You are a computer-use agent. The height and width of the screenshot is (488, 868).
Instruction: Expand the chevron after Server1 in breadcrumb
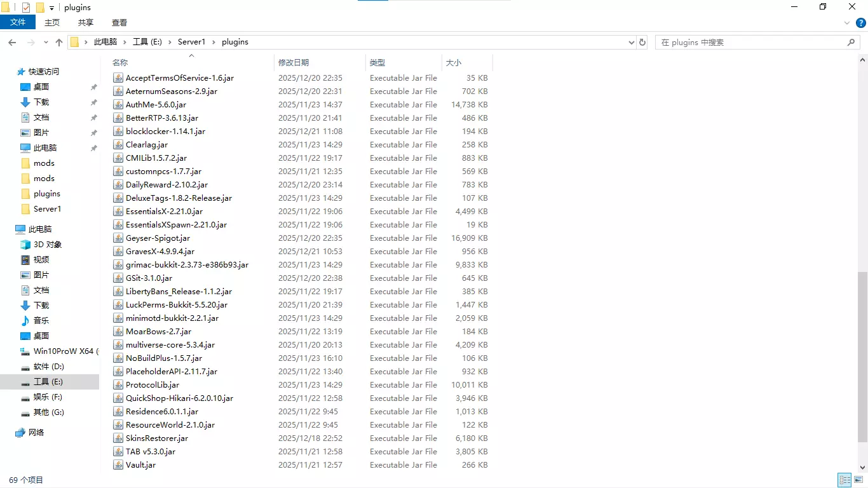pos(214,43)
